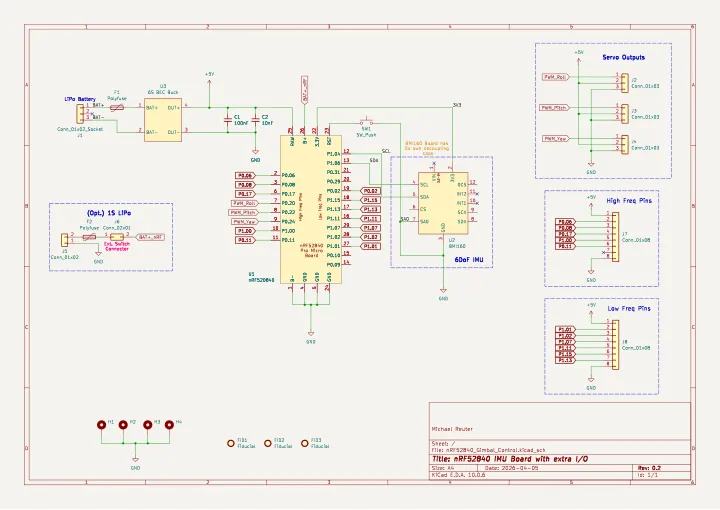Select the J6 external switch connector symbol

pyautogui.click(x=117, y=237)
